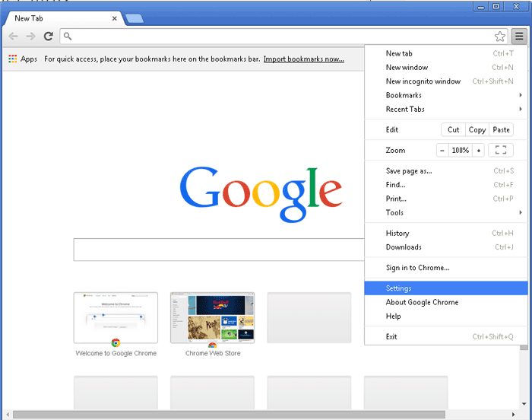Click the Forward navigation arrow
This screenshot has height=420, width=532.
click(x=31, y=36)
